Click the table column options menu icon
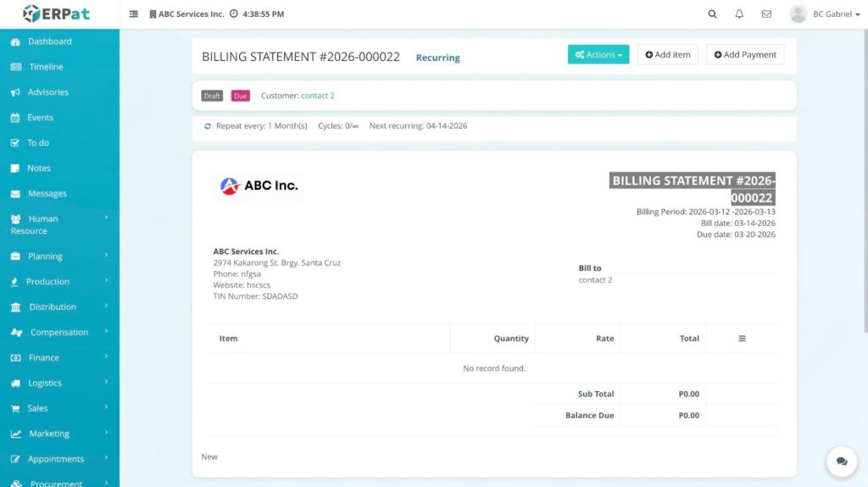This screenshot has height=487, width=868. pyautogui.click(x=742, y=338)
